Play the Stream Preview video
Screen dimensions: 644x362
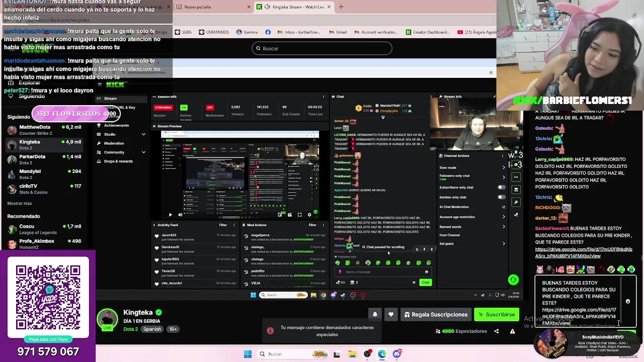pyautogui.click(x=170, y=215)
